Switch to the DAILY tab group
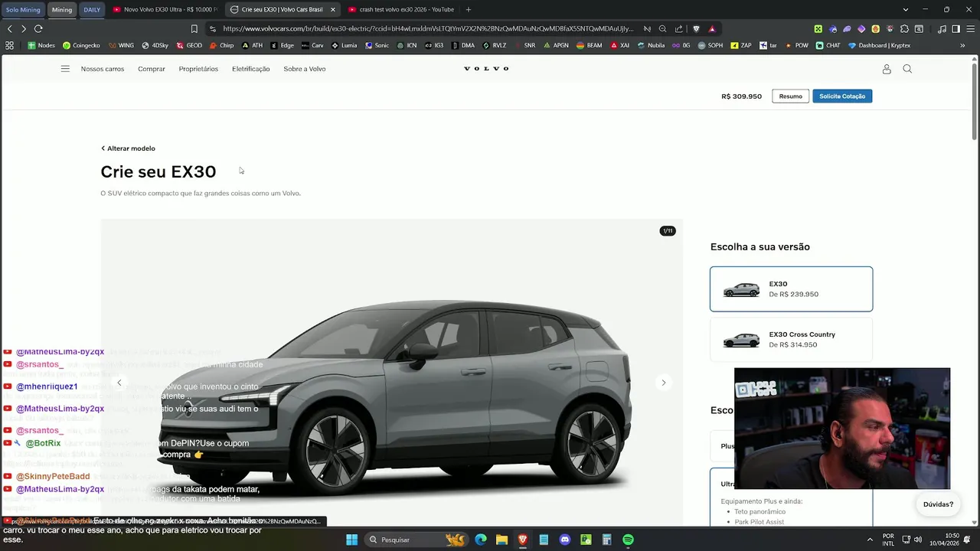 click(x=92, y=9)
